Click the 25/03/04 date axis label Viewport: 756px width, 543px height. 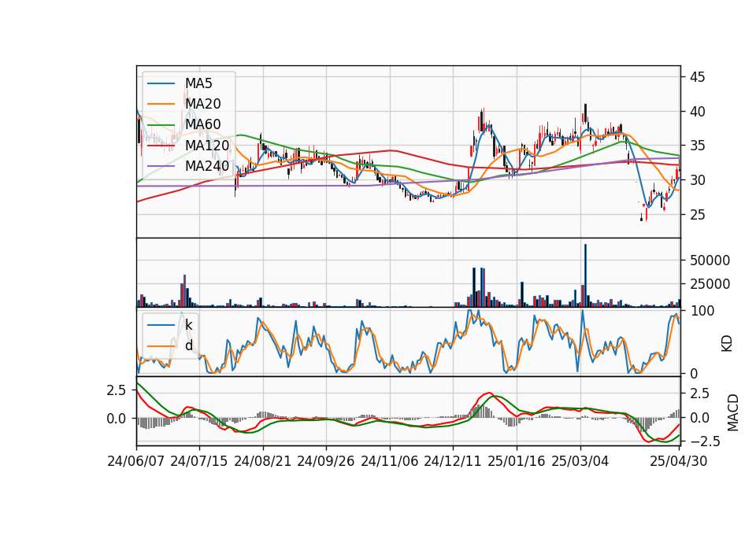580,462
